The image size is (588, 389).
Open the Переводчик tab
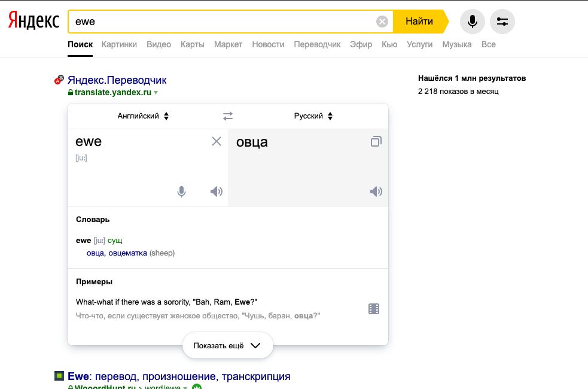[317, 44]
